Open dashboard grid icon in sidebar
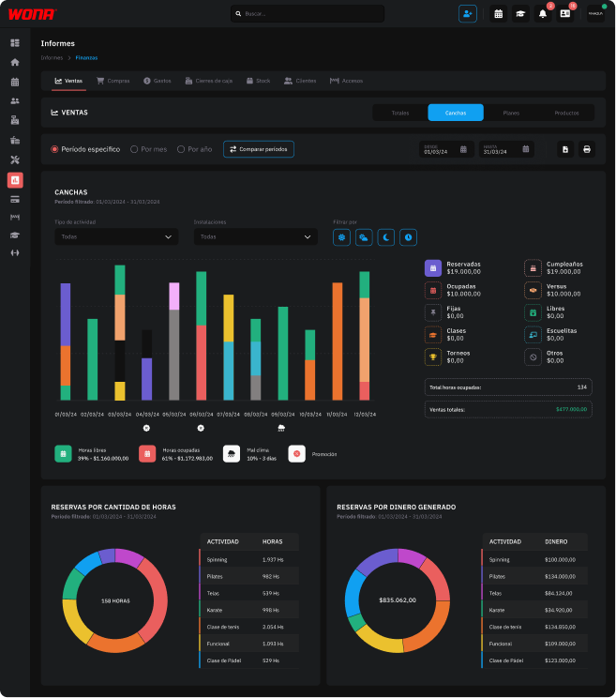 pyautogui.click(x=15, y=43)
